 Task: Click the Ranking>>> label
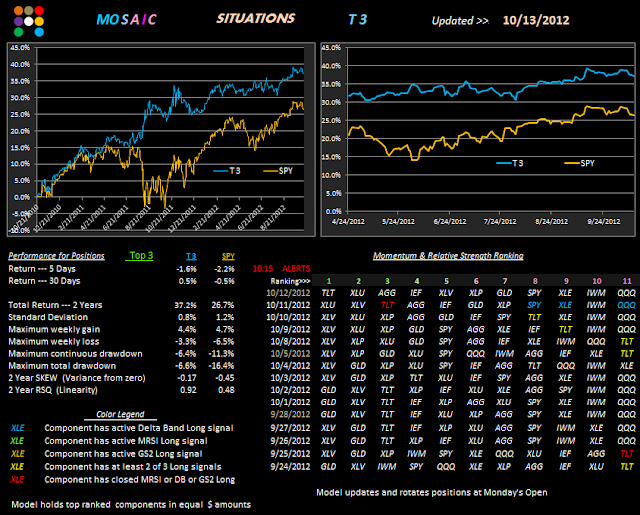coord(290,281)
